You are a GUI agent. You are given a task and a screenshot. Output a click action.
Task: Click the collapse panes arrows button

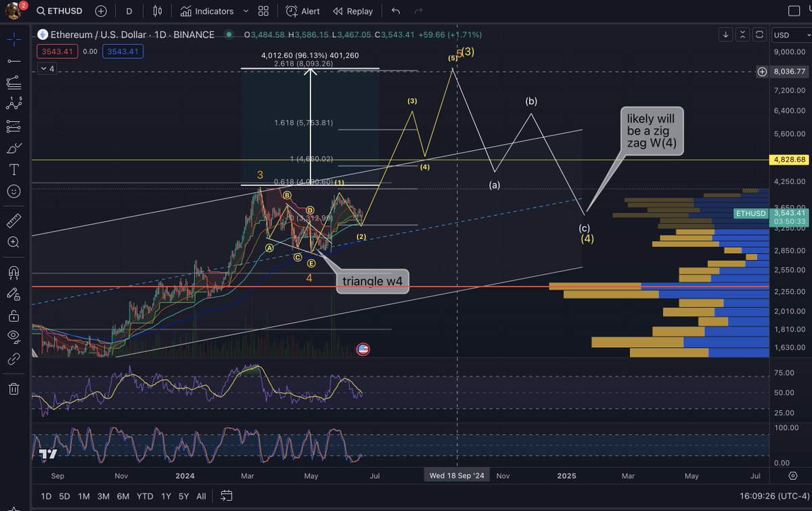pos(743,34)
